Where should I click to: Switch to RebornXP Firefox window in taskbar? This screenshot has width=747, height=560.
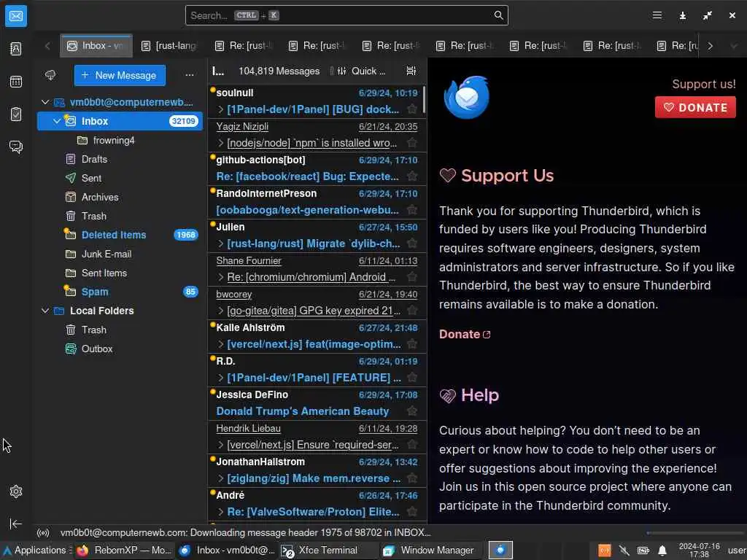pos(124,551)
